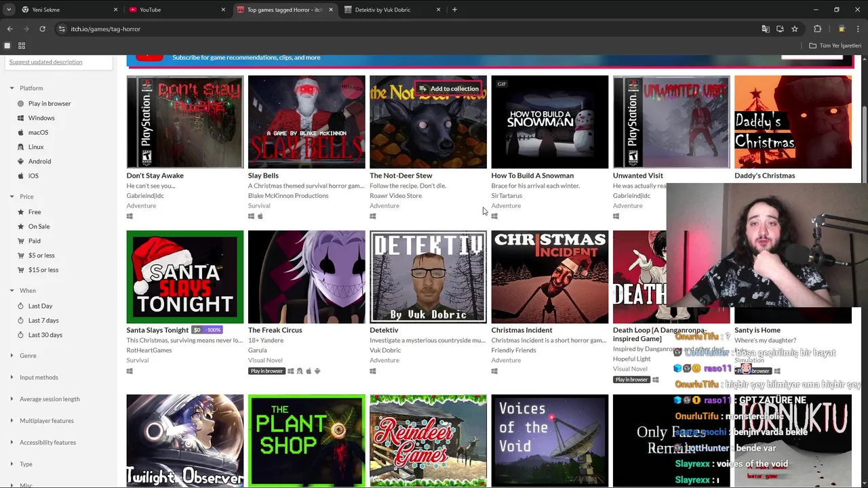
Task: Open the browser extensions puzzle icon
Action: (x=817, y=29)
